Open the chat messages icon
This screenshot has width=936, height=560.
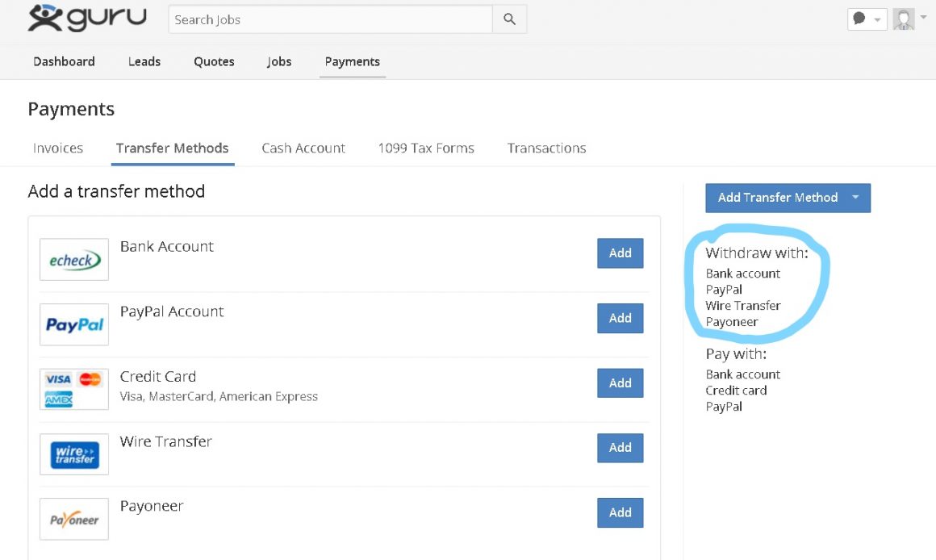point(860,19)
